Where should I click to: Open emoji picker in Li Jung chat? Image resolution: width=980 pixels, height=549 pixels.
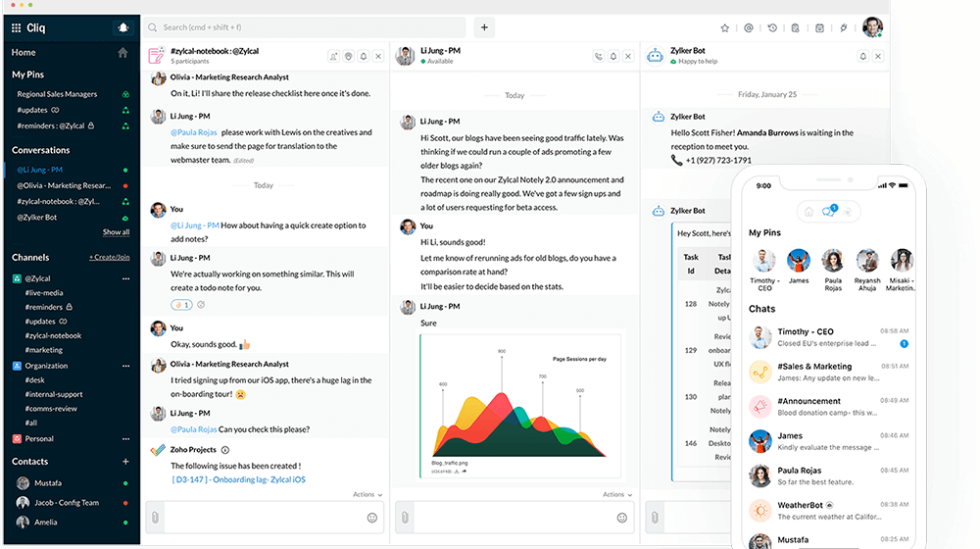pyautogui.click(x=621, y=518)
